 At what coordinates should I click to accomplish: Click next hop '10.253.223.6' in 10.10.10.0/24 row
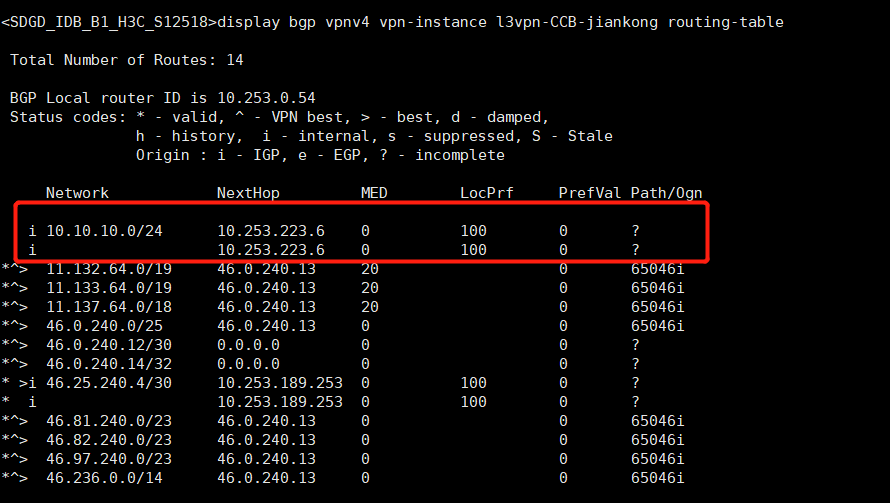(x=271, y=231)
